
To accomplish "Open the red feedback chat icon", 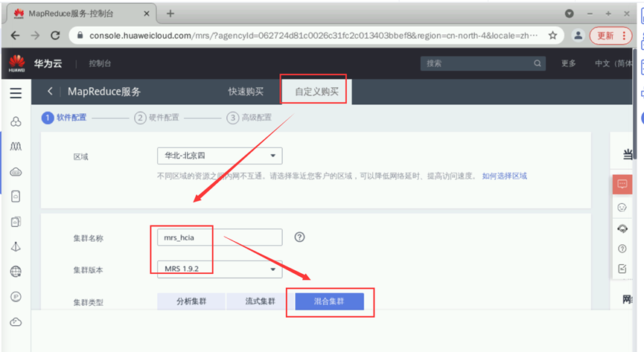I will click(x=622, y=184).
